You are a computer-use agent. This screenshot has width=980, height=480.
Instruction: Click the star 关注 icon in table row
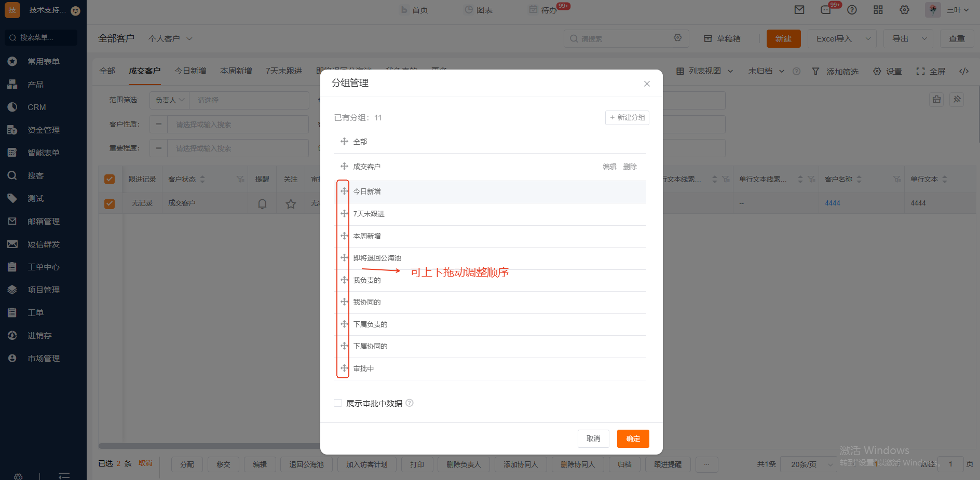tap(291, 203)
